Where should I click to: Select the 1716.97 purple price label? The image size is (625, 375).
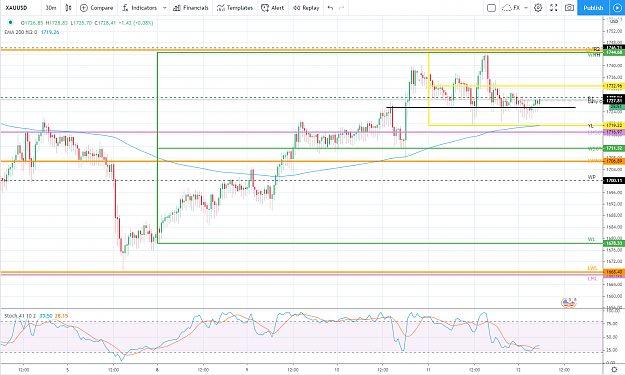(x=614, y=132)
